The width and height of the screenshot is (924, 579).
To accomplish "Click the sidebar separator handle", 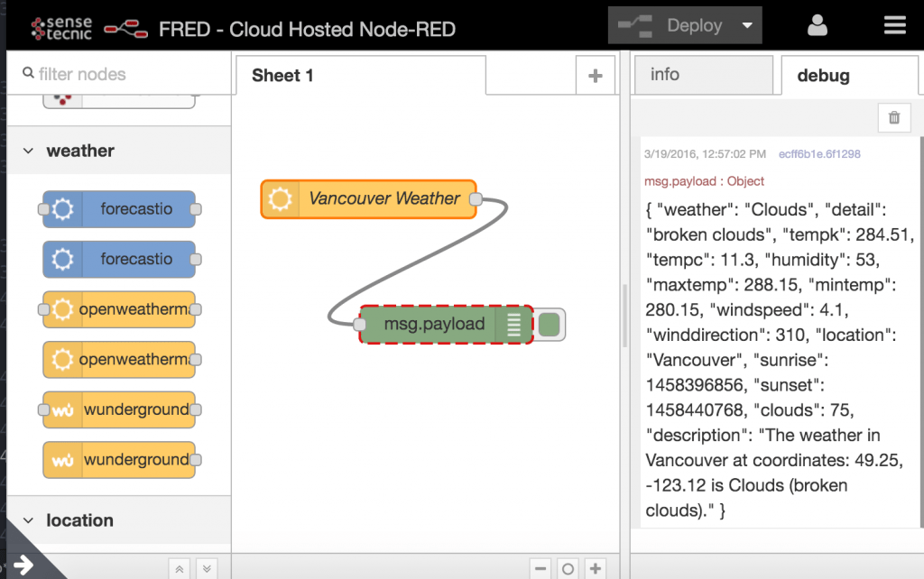I will pos(624,316).
